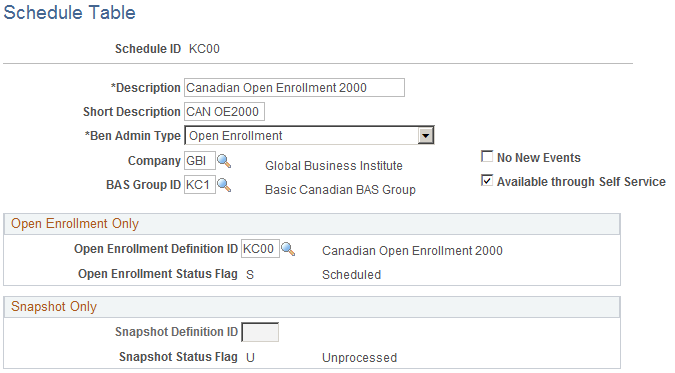Uncheck Available through Self Service
Screen dimensions: 675x373
[x=487, y=180]
